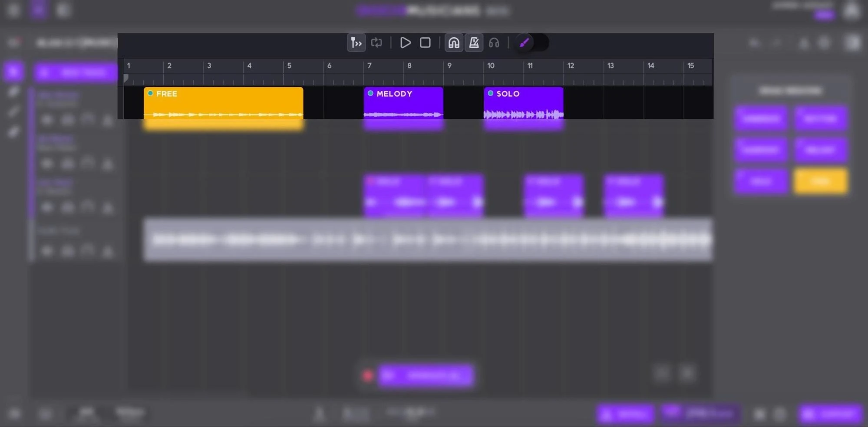The image size is (868, 427).
Task: Click the teal dot on the MELODY clip
Action: click(x=370, y=93)
